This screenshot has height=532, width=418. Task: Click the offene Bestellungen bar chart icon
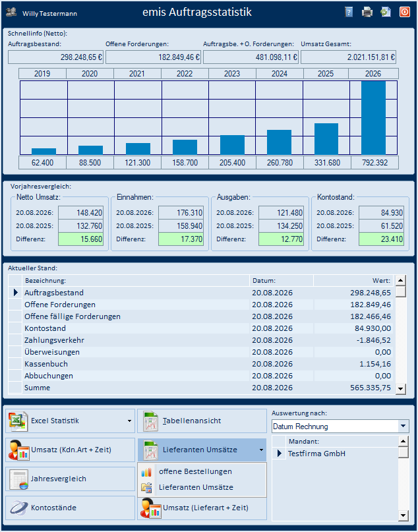point(146,472)
